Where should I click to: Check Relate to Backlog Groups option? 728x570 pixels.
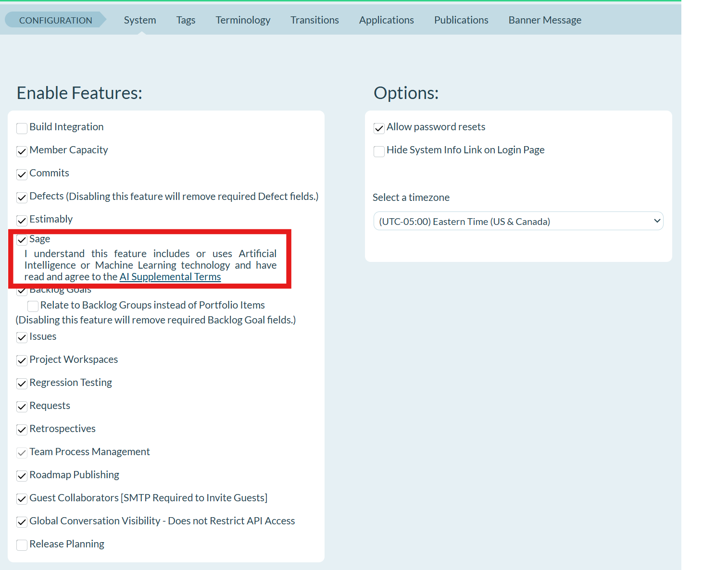pyautogui.click(x=33, y=306)
